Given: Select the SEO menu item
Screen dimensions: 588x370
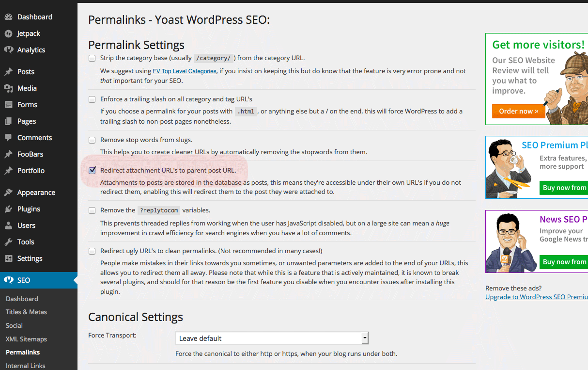Looking at the screenshot, I should 39,280.
